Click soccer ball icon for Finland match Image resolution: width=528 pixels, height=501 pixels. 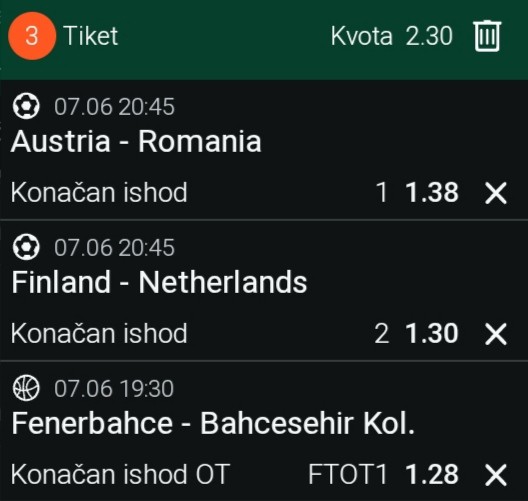pos(26,247)
